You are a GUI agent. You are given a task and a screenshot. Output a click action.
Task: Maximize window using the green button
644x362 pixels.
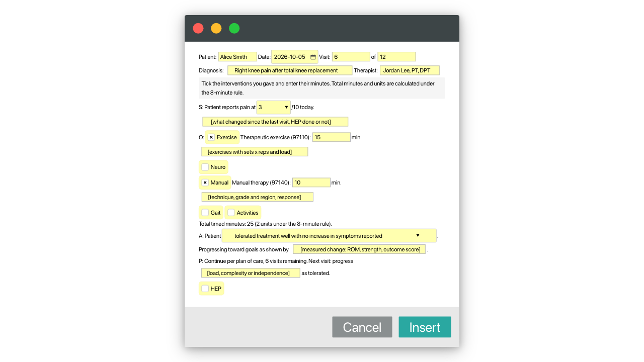pos(234,28)
